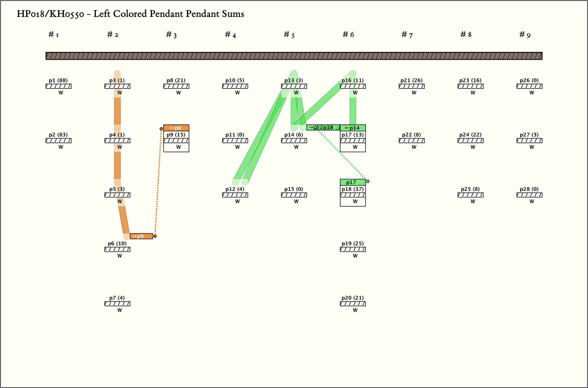Click the hatched cord under p20 (21)

tap(353, 304)
